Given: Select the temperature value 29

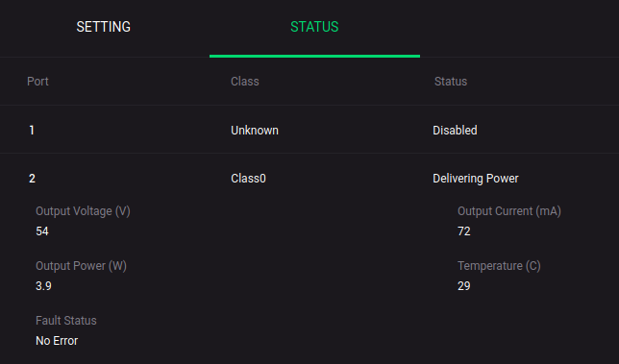Looking at the screenshot, I should 464,286.
